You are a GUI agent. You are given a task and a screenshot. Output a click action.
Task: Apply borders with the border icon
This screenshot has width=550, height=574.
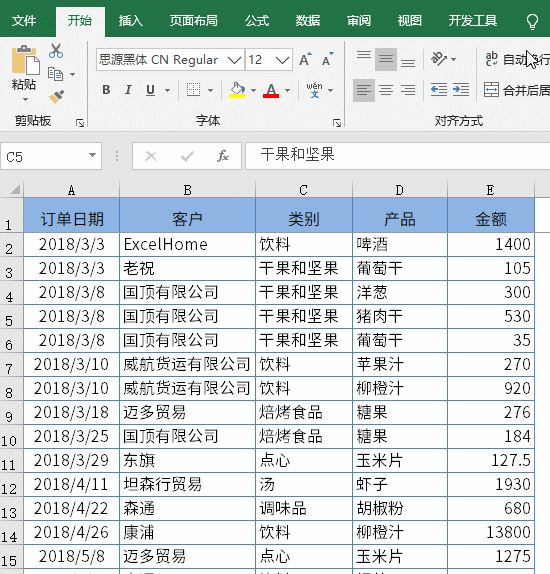193,90
